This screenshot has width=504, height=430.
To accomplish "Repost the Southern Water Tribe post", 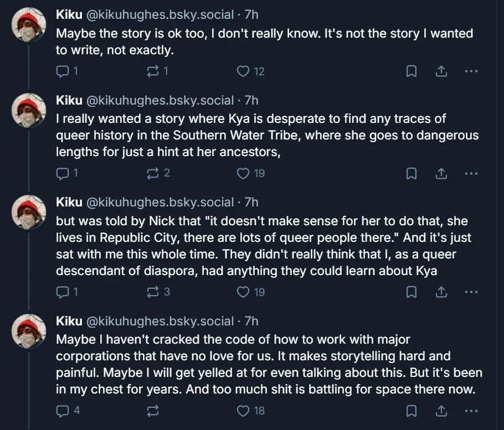I will pyautogui.click(x=154, y=173).
